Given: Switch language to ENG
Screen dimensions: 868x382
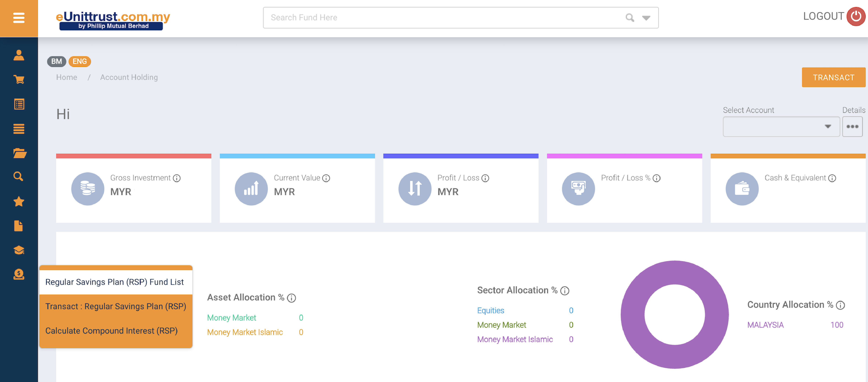Looking at the screenshot, I should click(x=79, y=61).
